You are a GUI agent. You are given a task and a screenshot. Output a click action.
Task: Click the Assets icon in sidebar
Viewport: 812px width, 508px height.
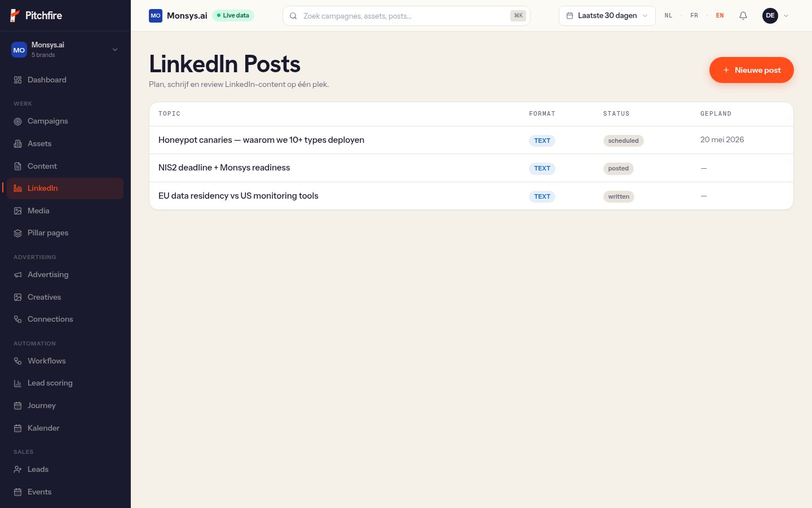(18, 144)
